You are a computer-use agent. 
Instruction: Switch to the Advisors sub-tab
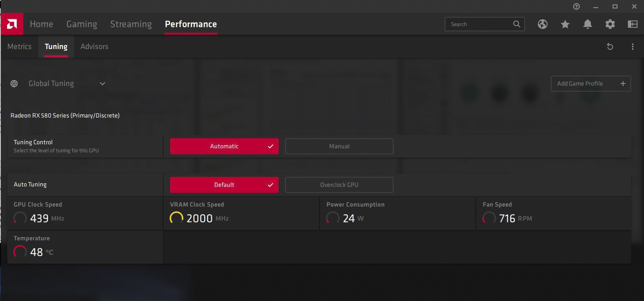pos(94,47)
